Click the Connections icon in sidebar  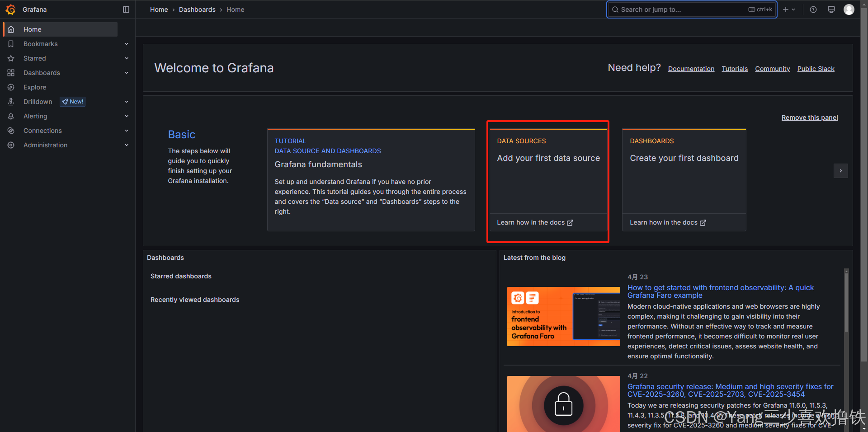pyautogui.click(x=11, y=131)
